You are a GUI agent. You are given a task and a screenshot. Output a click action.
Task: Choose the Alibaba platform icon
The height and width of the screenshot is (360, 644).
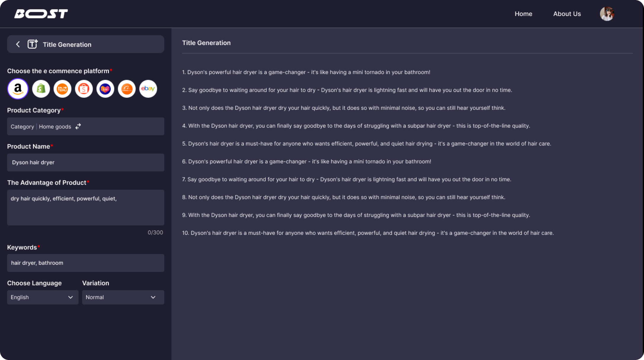tap(127, 89)
